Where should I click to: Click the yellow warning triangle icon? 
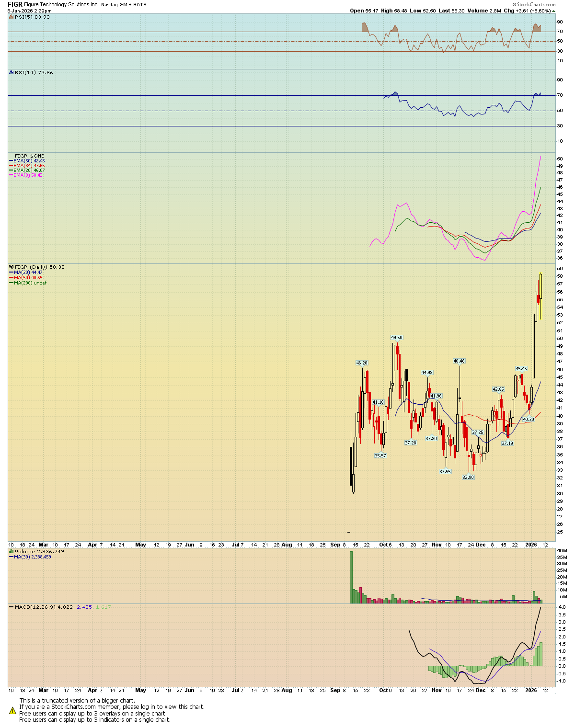13,710
